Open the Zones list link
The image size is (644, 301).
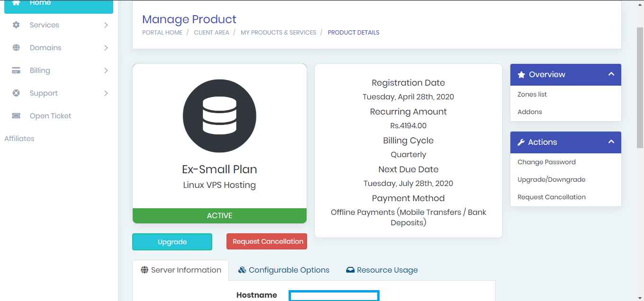tap(532, 94)
